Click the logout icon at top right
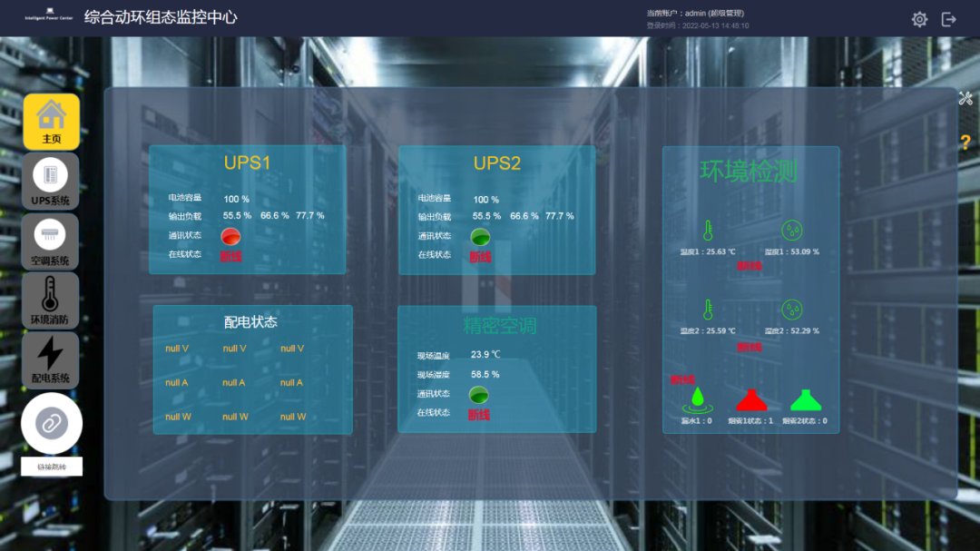Screen dimensions: 980x551 click(x=949, y=19)
